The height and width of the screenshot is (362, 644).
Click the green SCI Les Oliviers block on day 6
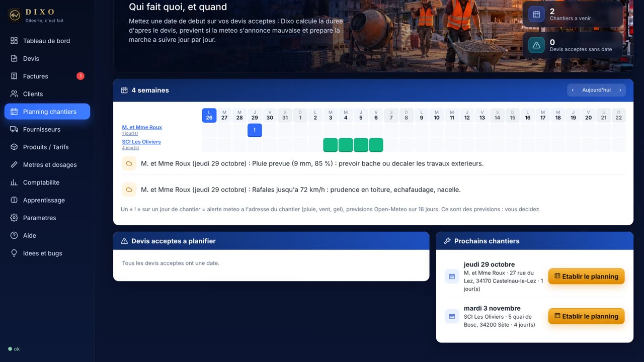tap(376, 145)
